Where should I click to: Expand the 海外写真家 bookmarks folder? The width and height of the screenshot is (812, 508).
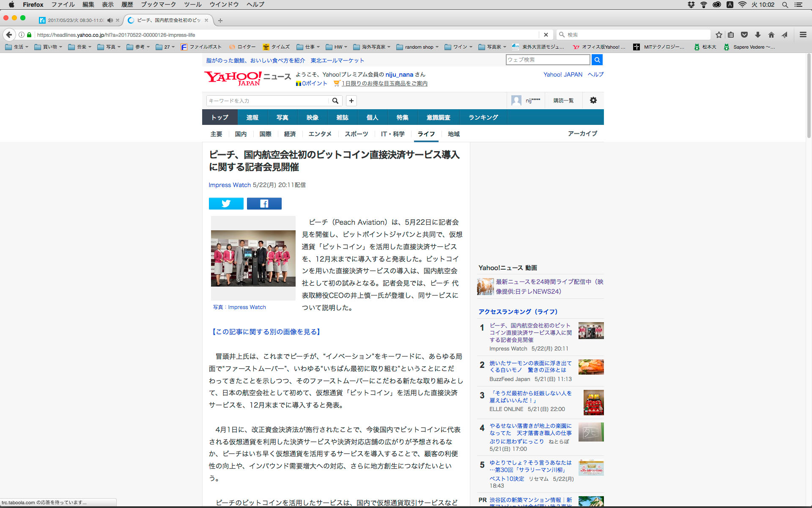(x=371, y=47)
